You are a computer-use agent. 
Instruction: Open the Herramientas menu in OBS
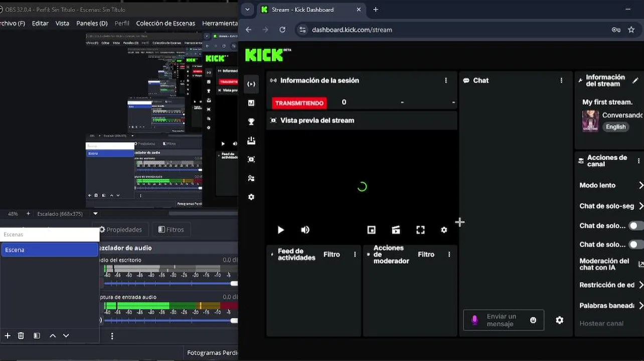(220, 23)
